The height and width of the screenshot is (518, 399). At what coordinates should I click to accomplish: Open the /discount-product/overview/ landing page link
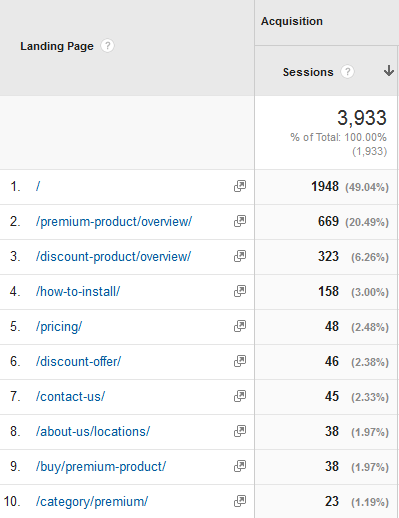pyautogui.click(x=113, y=257)
